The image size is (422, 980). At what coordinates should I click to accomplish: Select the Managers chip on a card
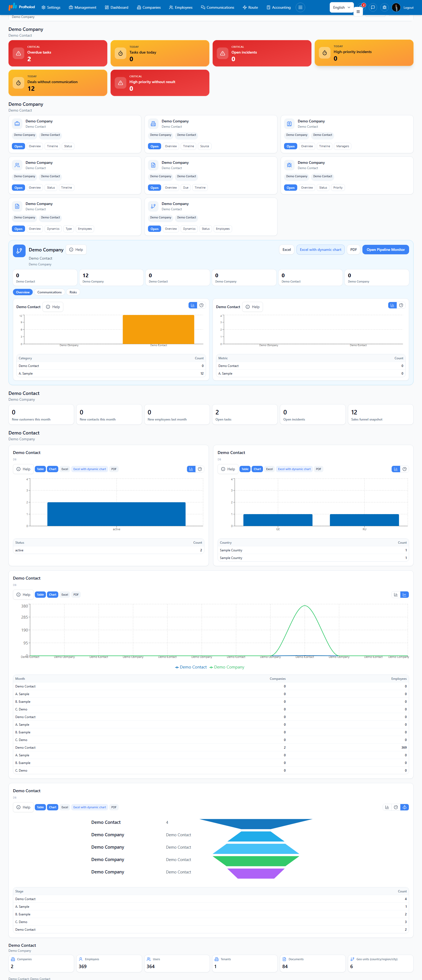point(342,146)
